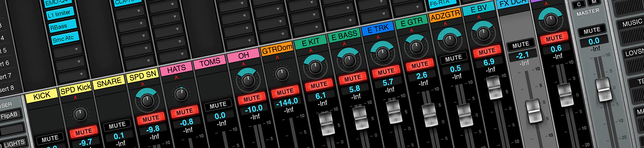Click the -2.1 value on FX DCA
Screen dimensions: 644x148
pos(523,55)
